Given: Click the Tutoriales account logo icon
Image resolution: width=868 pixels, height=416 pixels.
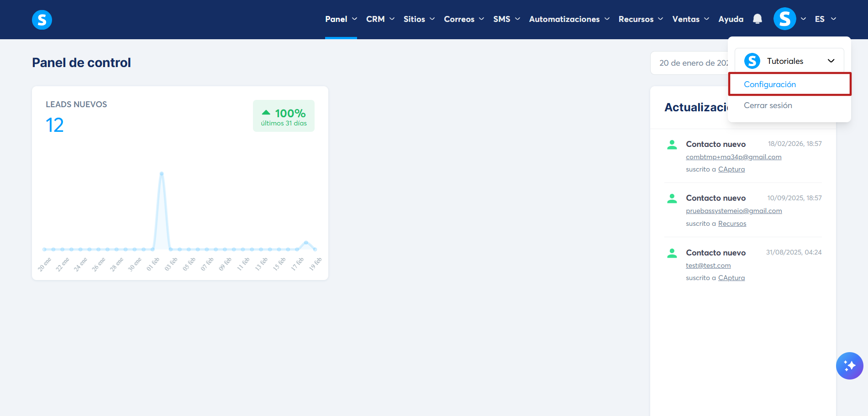Looking at the screenshot, I should 752,61.
